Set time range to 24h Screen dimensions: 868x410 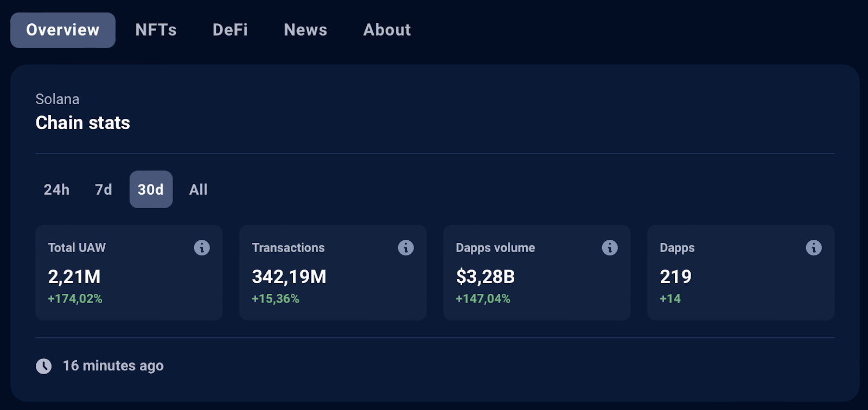[56, 189]
